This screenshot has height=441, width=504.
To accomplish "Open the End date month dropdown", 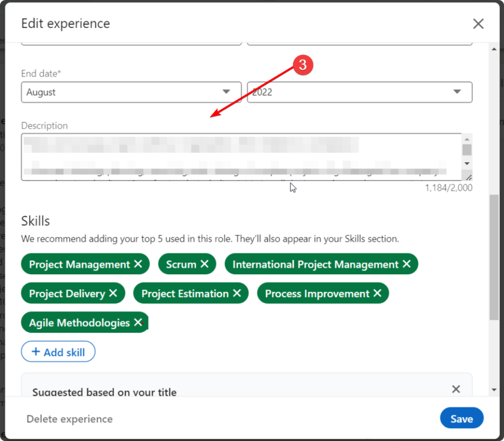I will point(131,92).
